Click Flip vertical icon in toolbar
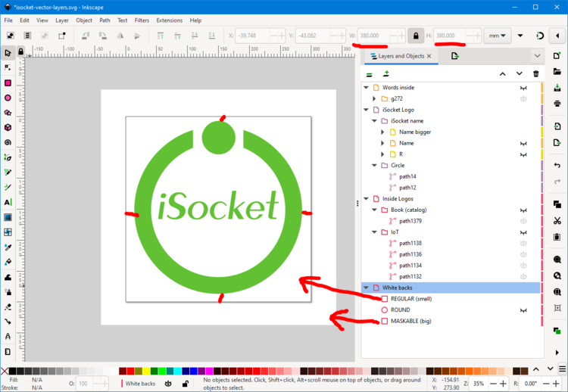Viewport: 568px width, 392px height. (137, 36)
